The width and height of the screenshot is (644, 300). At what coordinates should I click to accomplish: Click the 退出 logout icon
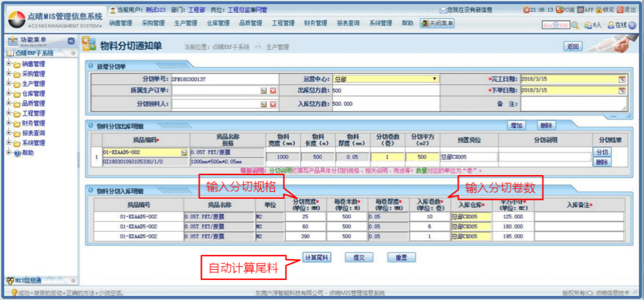point(621,10)
